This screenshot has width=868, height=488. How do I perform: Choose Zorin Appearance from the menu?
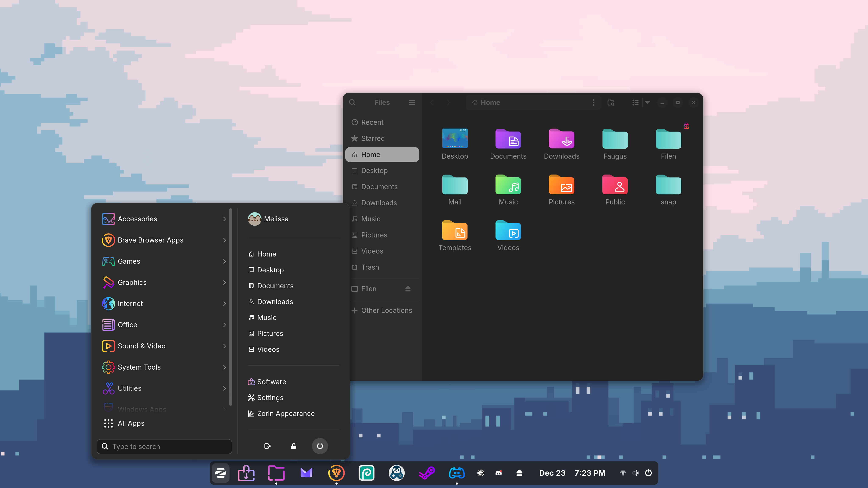(x=285, y=414)
